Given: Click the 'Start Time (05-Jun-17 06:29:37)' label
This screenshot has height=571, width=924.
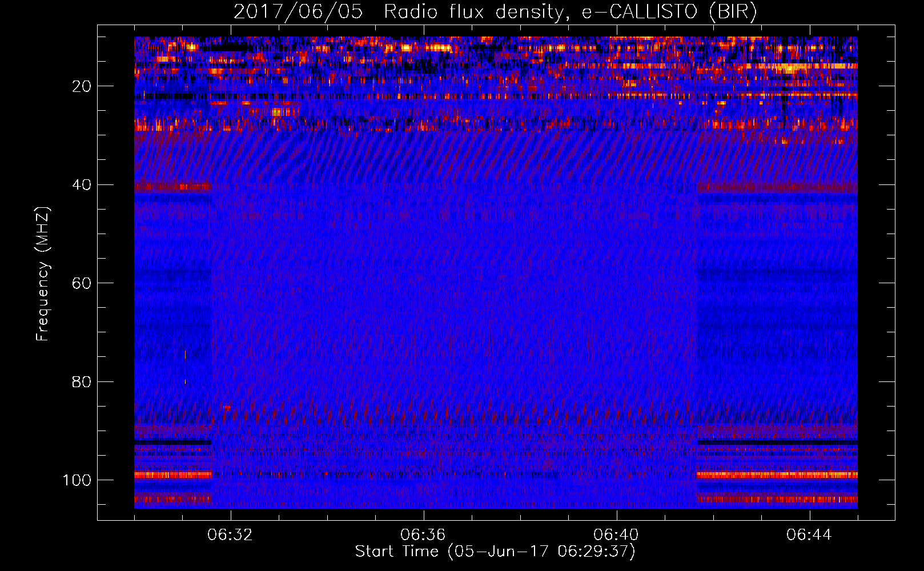Looking at the screenshot, I should coord(495,552).
